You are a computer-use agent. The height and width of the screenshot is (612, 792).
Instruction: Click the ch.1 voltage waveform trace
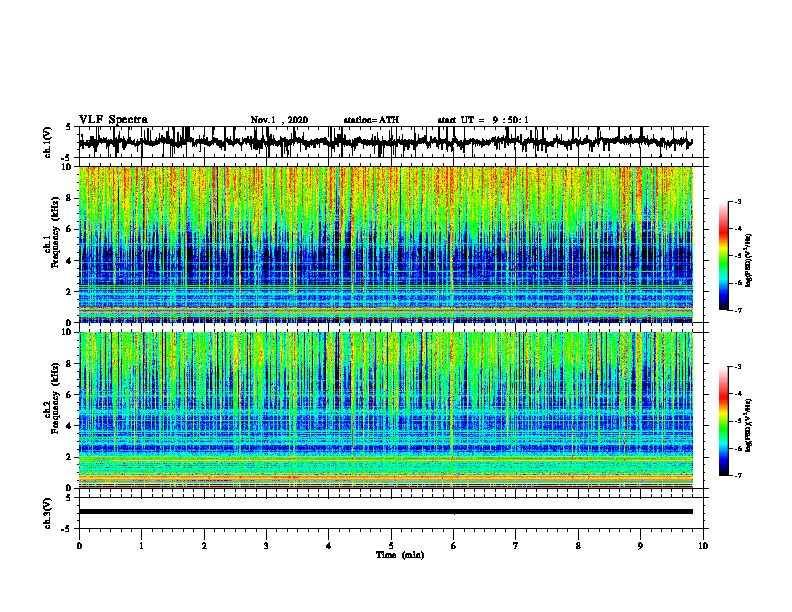tap(385, 142)
